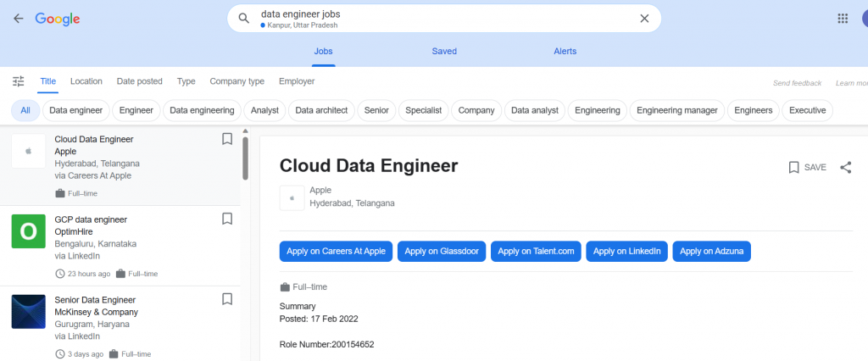
Task: Filter by the Executive chip
Action: point(807,110)
